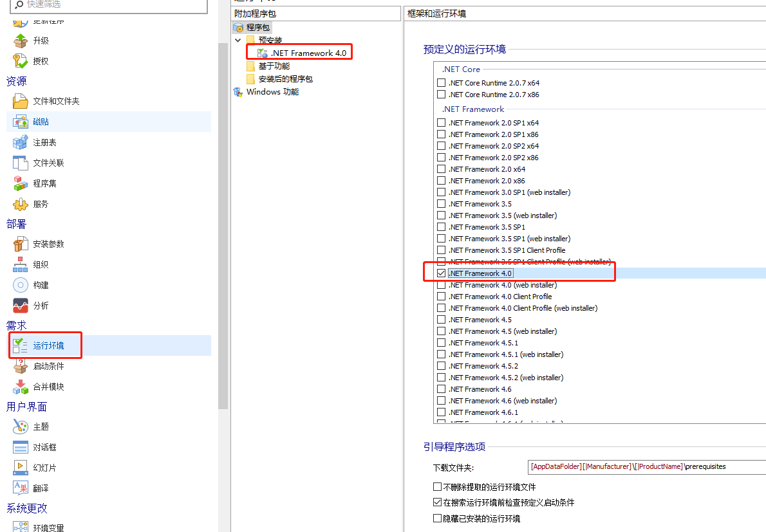Collapse the 预安装 tree folder
Viewport: 766px width, 532px height.
tap(238, 41)
